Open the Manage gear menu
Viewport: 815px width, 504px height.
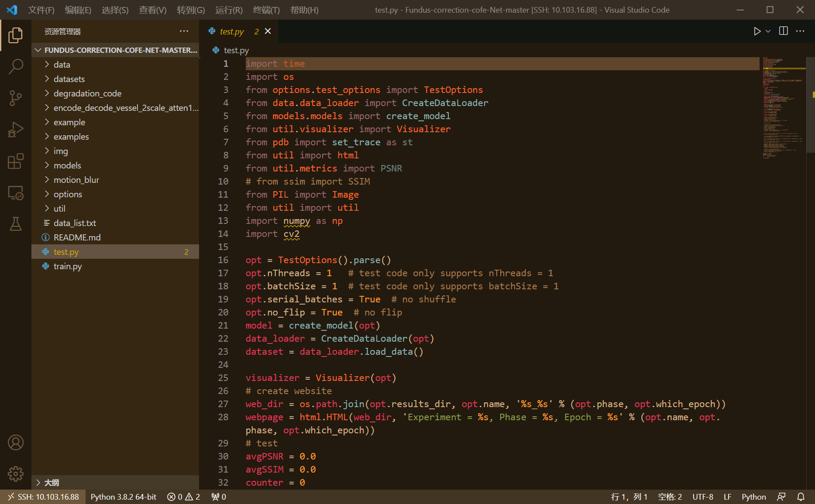[x=16, y=473]
